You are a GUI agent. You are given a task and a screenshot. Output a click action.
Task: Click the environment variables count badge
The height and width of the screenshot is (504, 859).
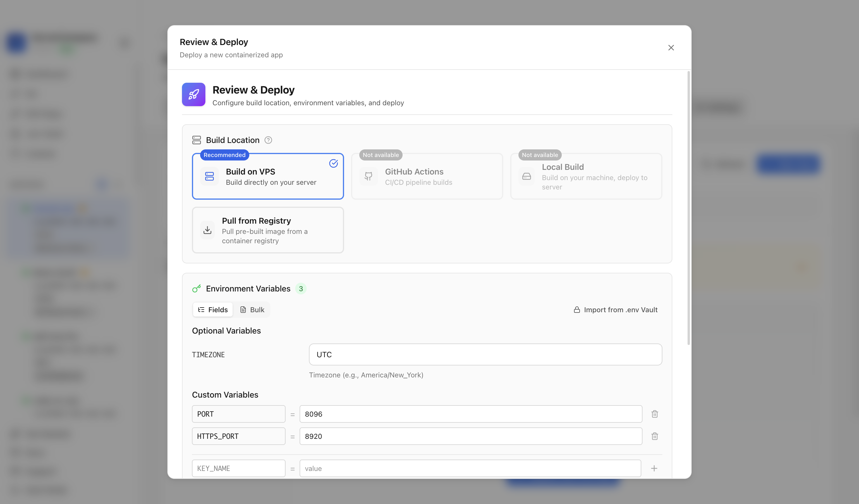click(x=301, y=289)
